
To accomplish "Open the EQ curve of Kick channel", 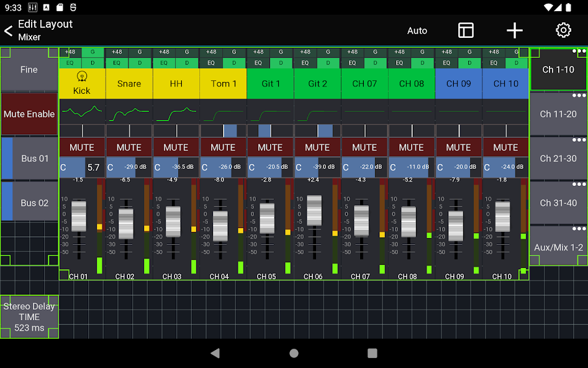I will click(82, 111).
